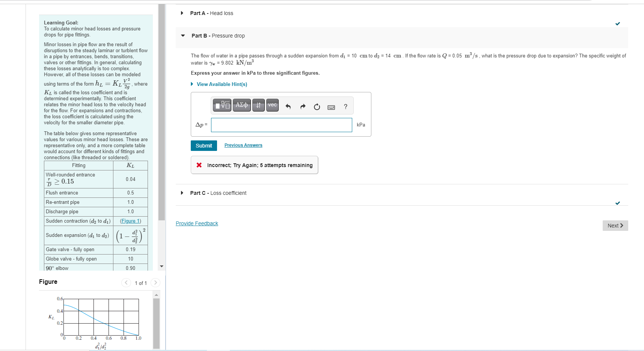The image size is (644, 351).
Task: Click the 'kPa' unit label
Action: 361,125
